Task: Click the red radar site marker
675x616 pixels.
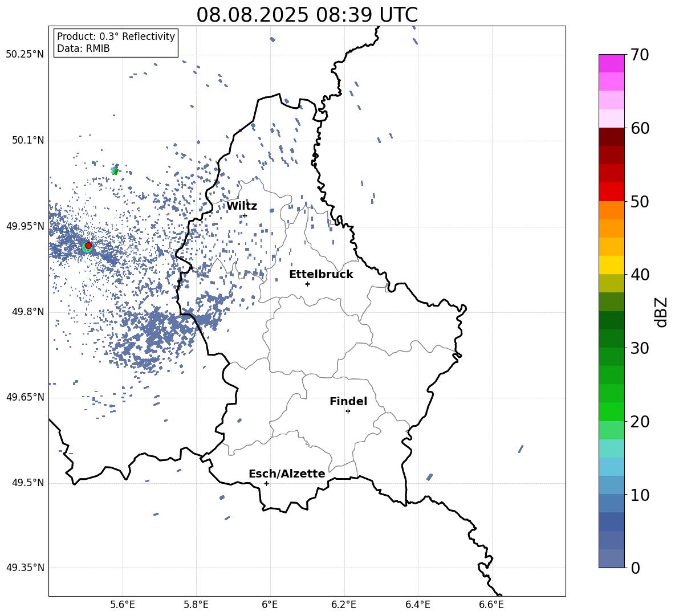Action: tap(88, 245)
